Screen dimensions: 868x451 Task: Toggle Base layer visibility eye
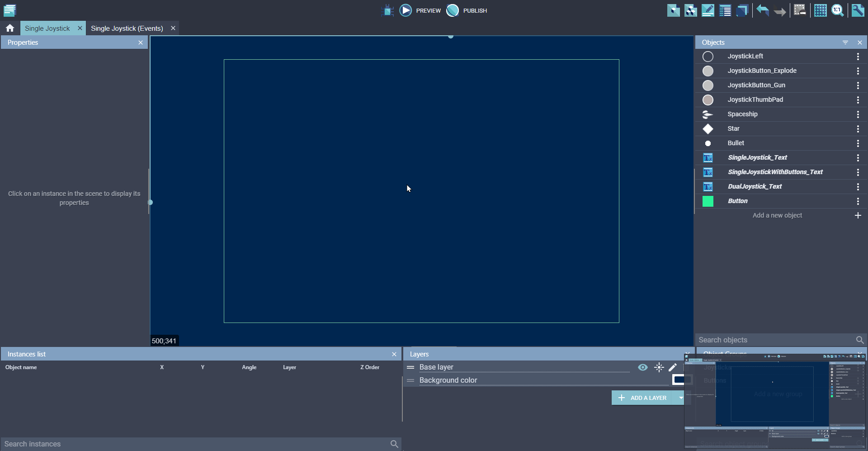(642, 367)
